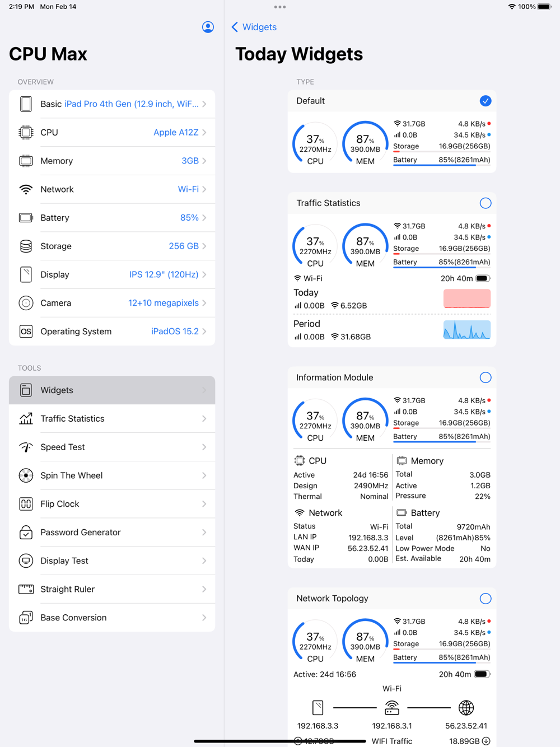Image resolution: width=560 pixels, height=747 pixels.
Task: Tap status bar time 2:19 PM
Action: click(x=21, y=7)
